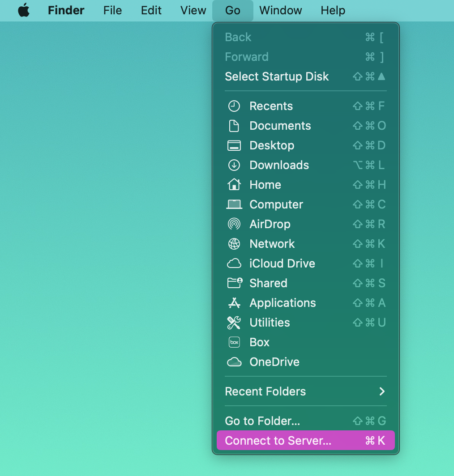Click the Box logo icon
This screenshot has width=454, height=476.
coord(234,342)
